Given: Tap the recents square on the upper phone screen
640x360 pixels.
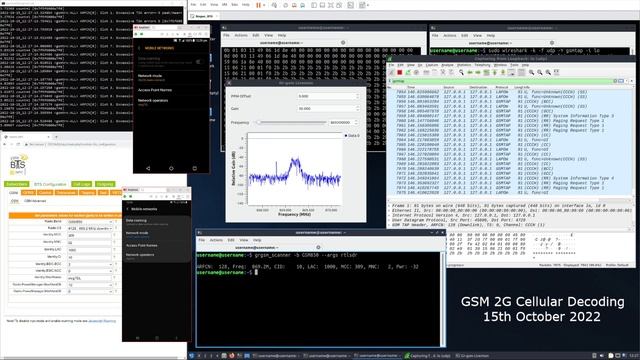Looking at the screenshot, I should coord(195,168).
